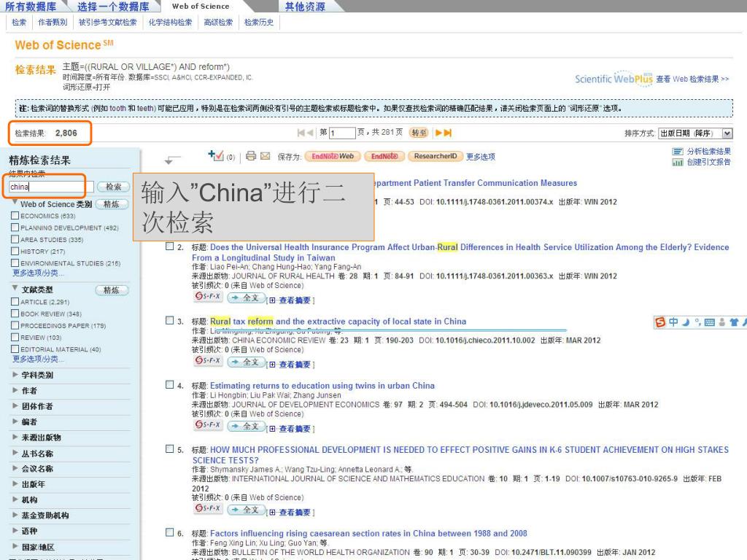Click the 检索 button beside china field
The height and width of the screenshot is (560, 747).
(x=113, y=187)
